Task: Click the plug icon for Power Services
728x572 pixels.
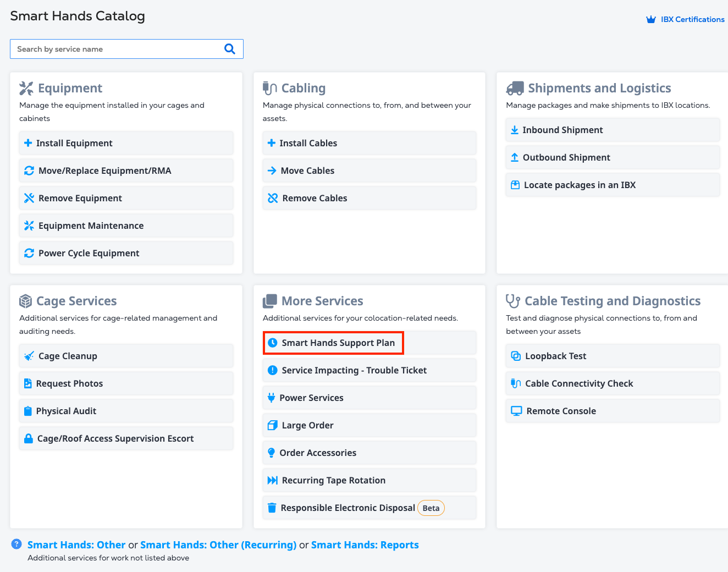Action: [x=272, y=398]
